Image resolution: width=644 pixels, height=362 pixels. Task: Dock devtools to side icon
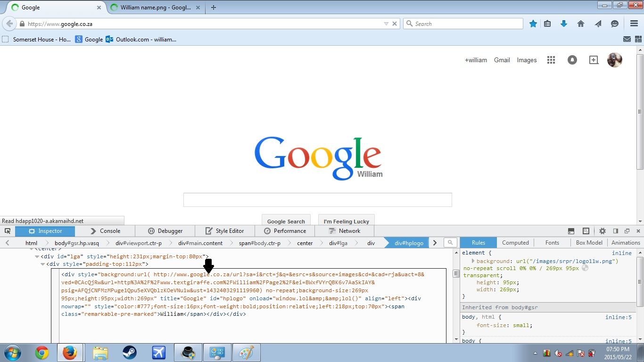[616, 231]
